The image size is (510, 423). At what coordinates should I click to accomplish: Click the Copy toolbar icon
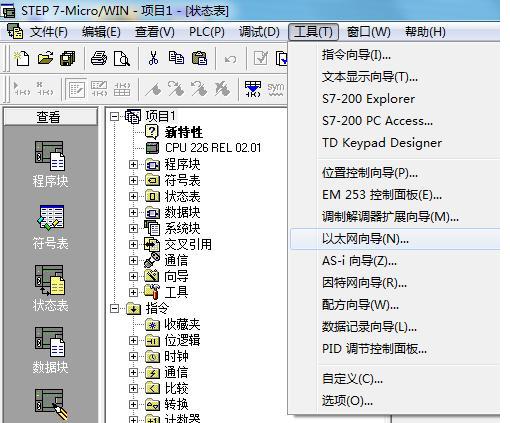pos(176,58)
